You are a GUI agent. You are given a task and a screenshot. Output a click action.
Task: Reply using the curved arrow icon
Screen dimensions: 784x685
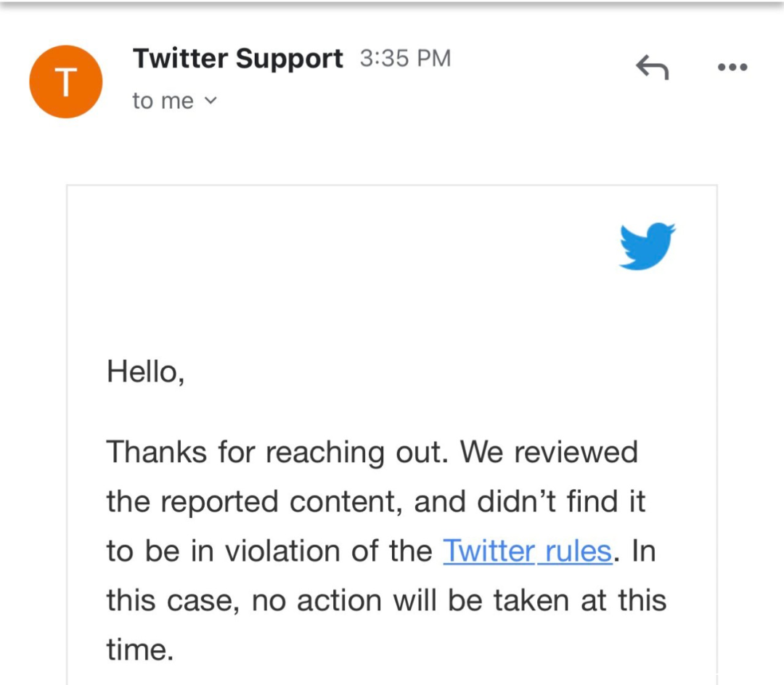653,67
